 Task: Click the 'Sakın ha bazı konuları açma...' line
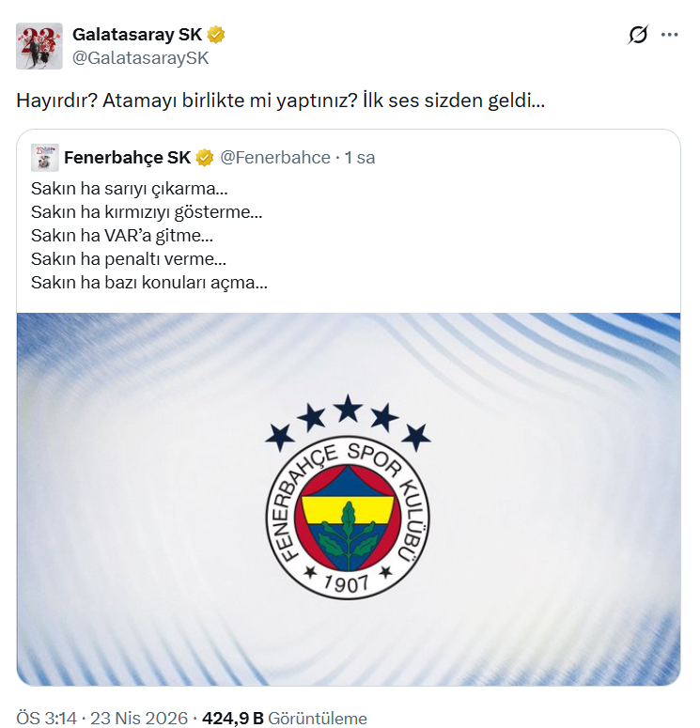(149, 283)
